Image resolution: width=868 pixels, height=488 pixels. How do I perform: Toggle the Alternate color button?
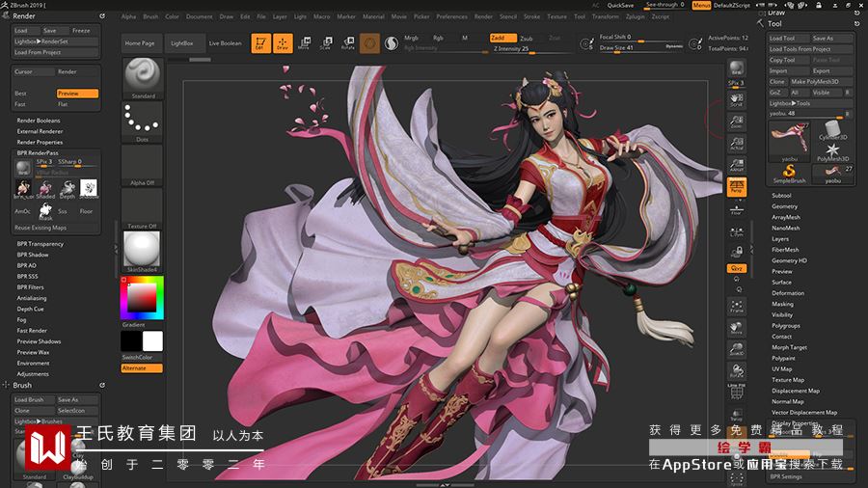(x=142, y=368)
